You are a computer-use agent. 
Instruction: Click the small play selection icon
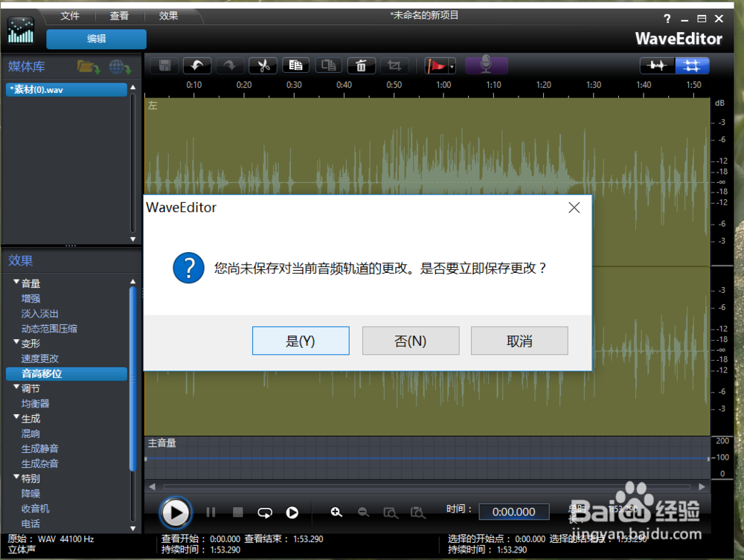pyautogui.click(x=292, y=512)
